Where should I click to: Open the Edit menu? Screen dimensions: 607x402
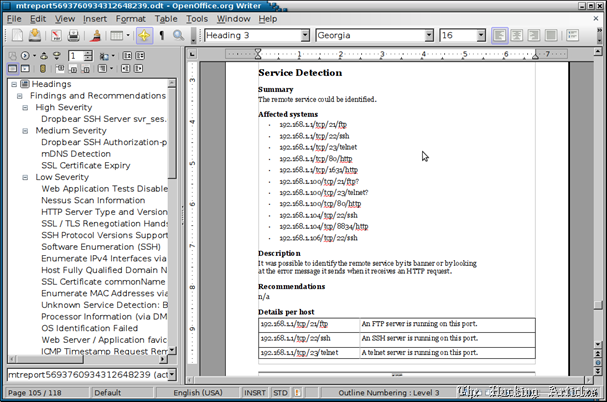pos(38,19)
